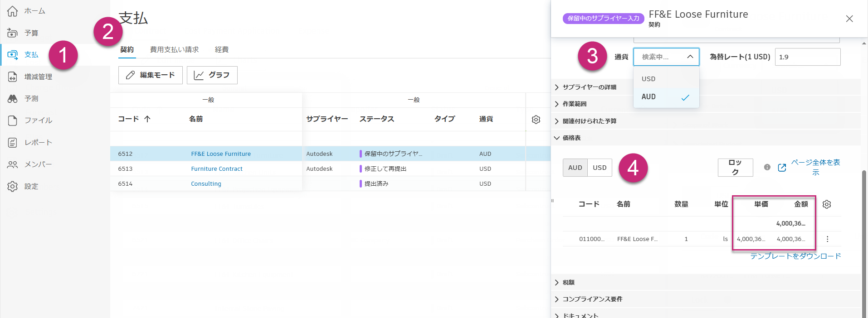
Task: Click the 支払 cost icon in sidebar
Action: click(12, 55)
